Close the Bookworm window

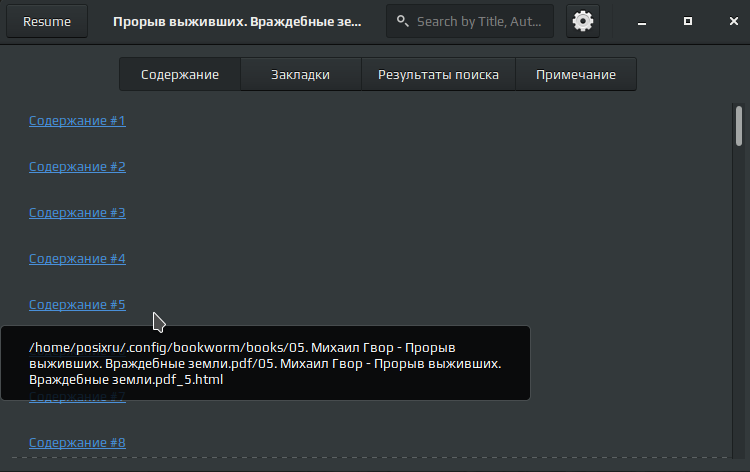(x=734, y=21)
